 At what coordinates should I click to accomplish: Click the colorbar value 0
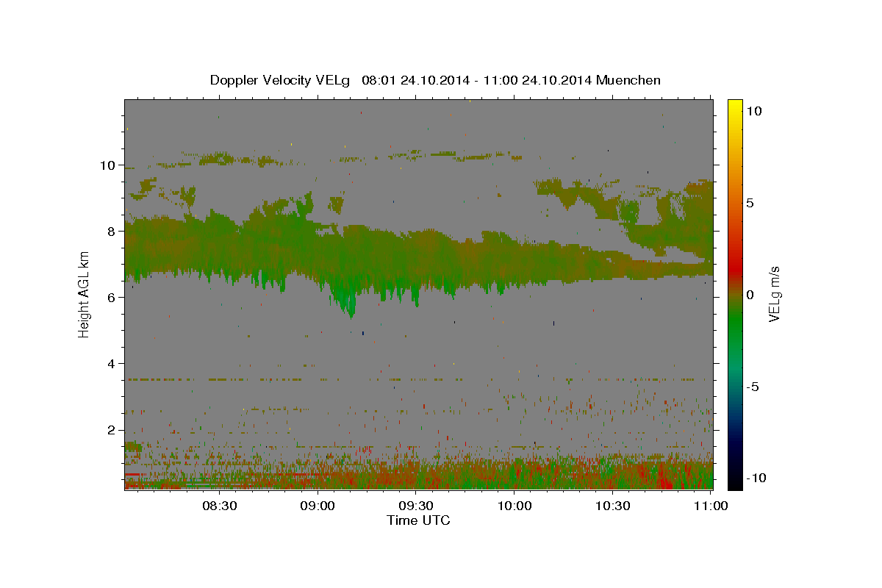tap(750, 295)
